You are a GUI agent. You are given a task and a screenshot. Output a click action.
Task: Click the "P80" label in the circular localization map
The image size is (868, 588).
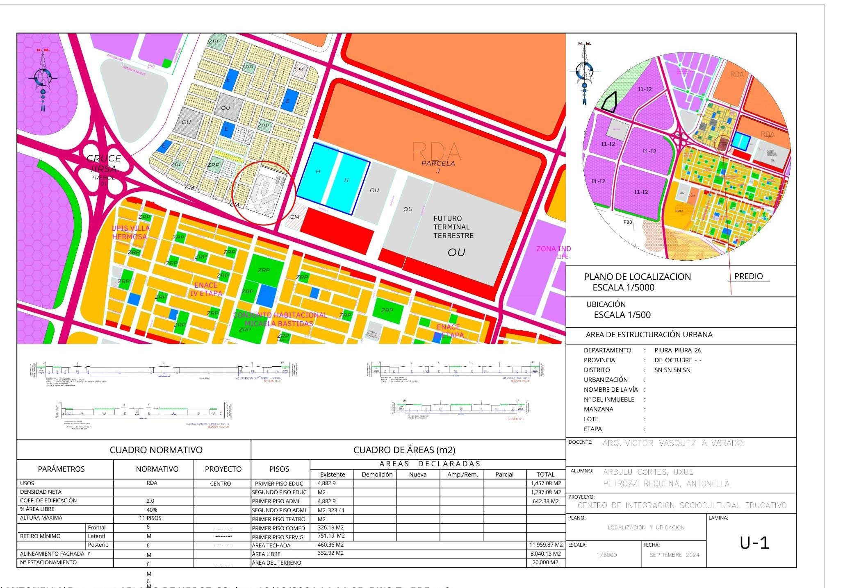[628, 222]
